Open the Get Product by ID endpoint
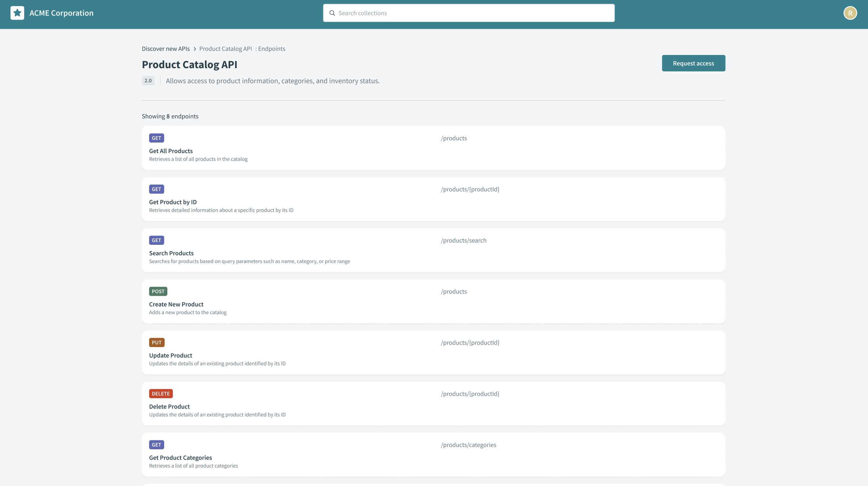Image resolution: width=868 pixels, height=486 pixels. (x=434, y=199)
